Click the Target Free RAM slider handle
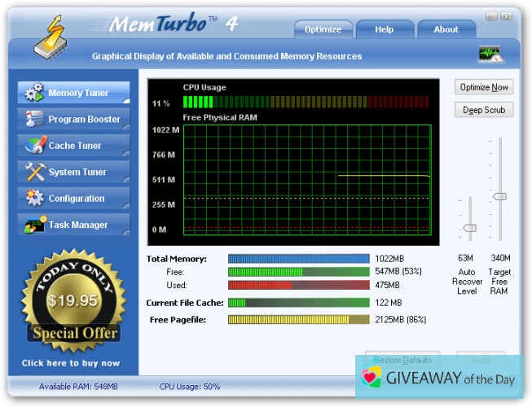Image resolution: width=532 pixels, height=407 pixels. (x=499, y=196)
